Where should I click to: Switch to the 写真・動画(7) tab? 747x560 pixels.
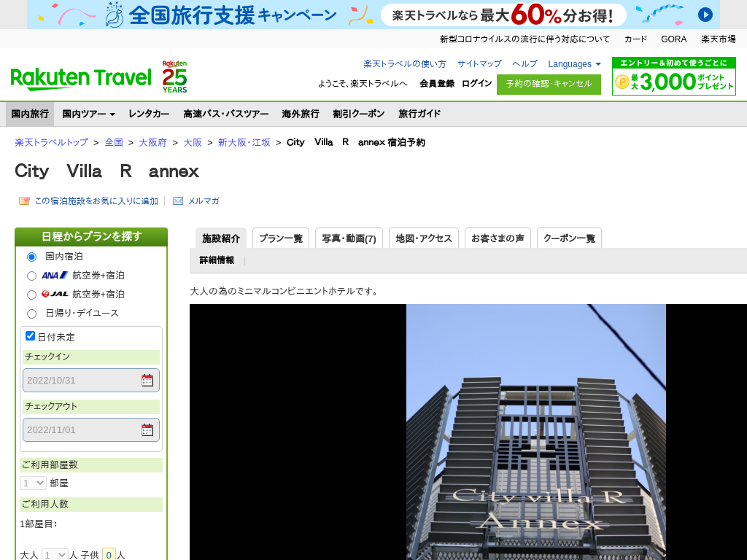tap(349, 238)
